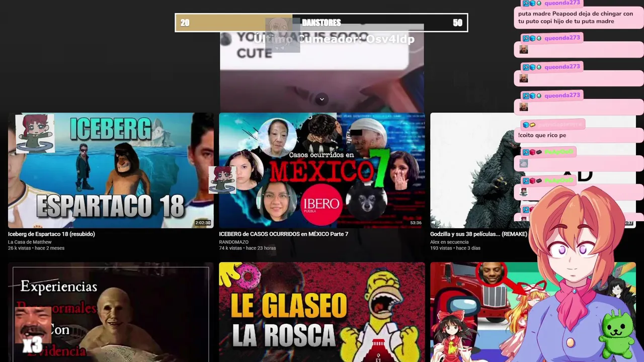Click '74 k vistas • hace 23 horas'
This screenshot has height=362, width=644.
coord(247,248)
